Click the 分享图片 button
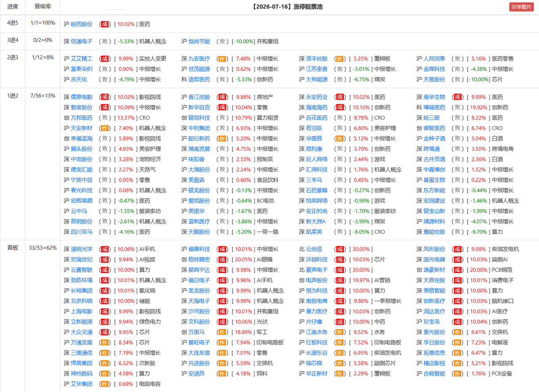539x392 pixels. coord(521,7)
